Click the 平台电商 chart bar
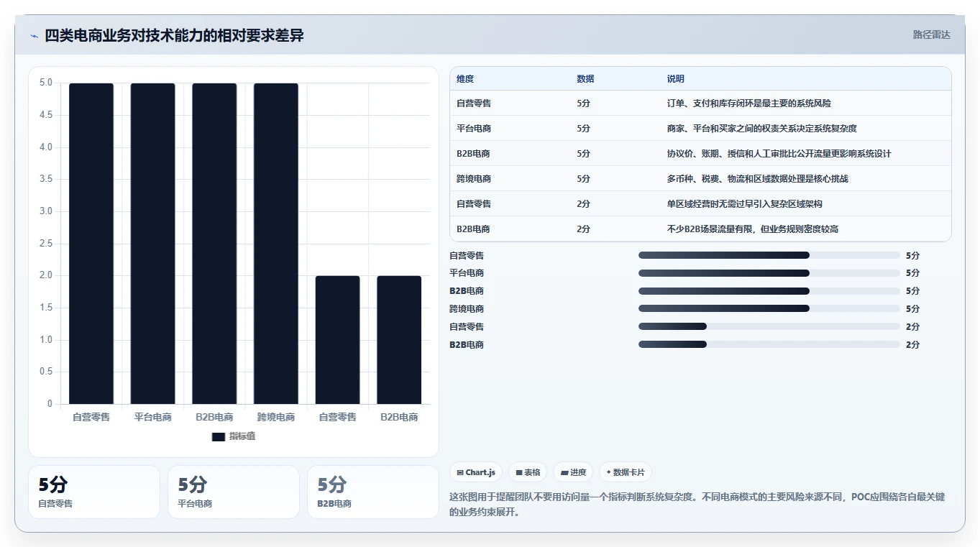The image size is (980, 547). (152, 244)
